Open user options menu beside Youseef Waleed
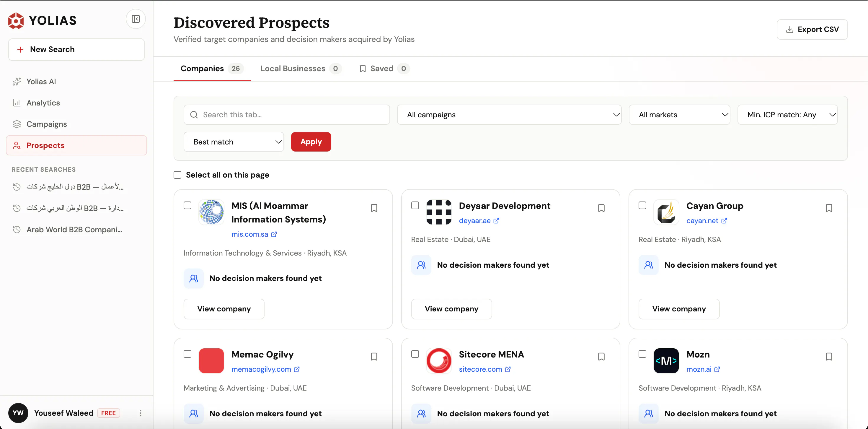The width and height of the screenshot is (868, 429). pyautogui.click(x=141, y=413)
